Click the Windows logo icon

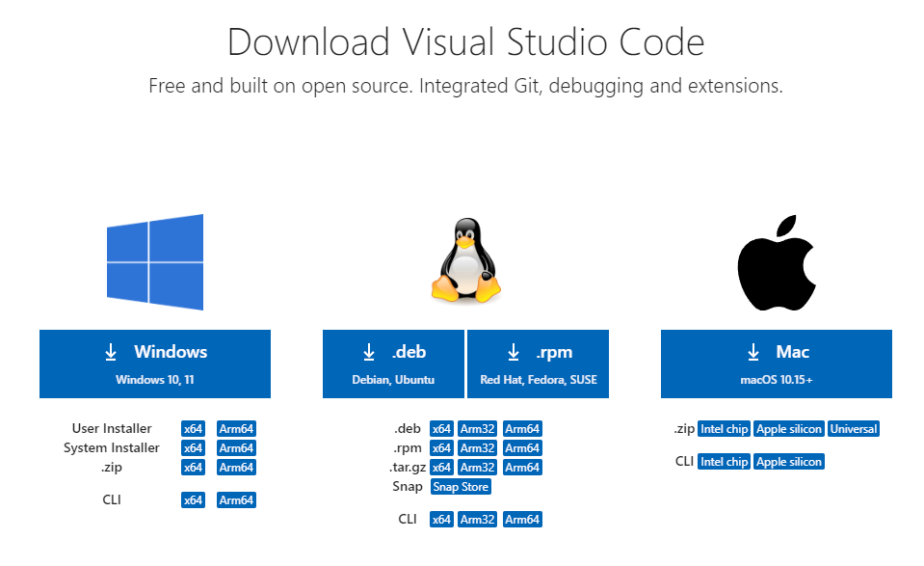coord(155,261)
